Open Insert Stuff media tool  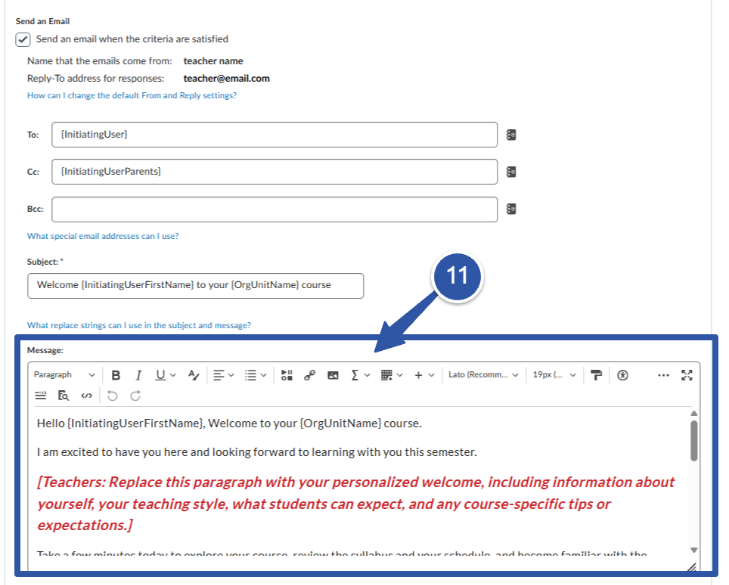click(287, 375)
